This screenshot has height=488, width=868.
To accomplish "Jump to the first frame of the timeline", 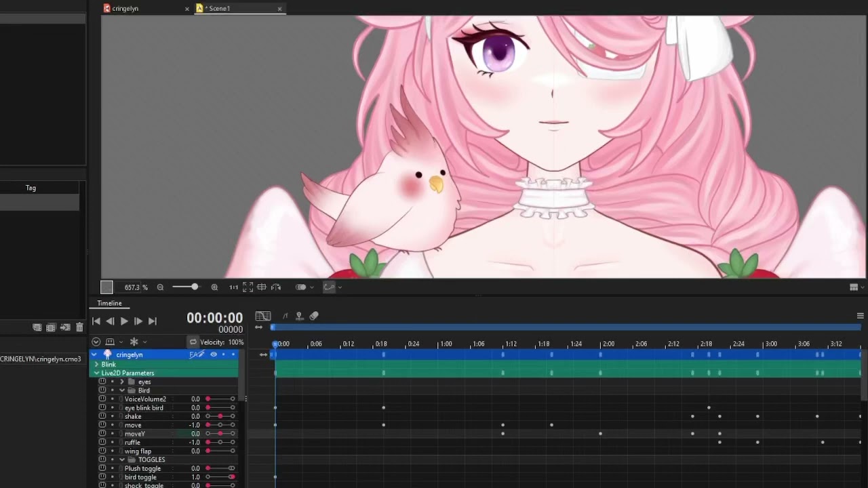I will [x=96, y=321].
